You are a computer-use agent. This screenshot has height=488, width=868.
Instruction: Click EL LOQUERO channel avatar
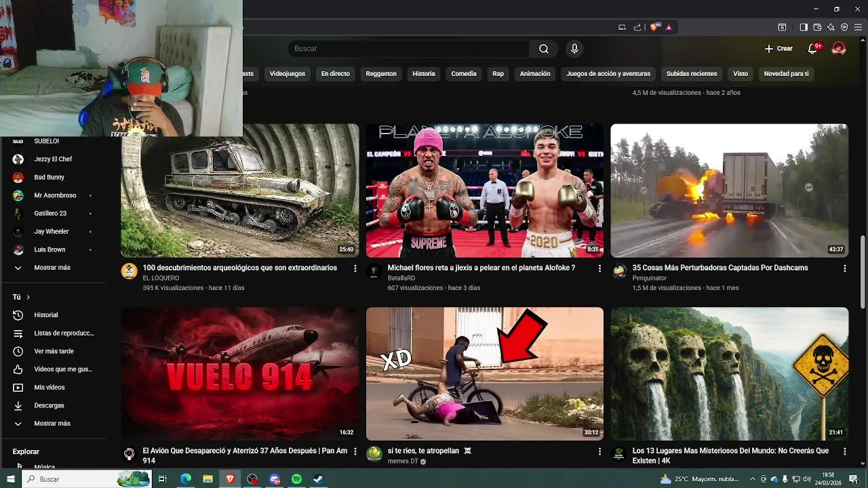(x=129, y=272)
